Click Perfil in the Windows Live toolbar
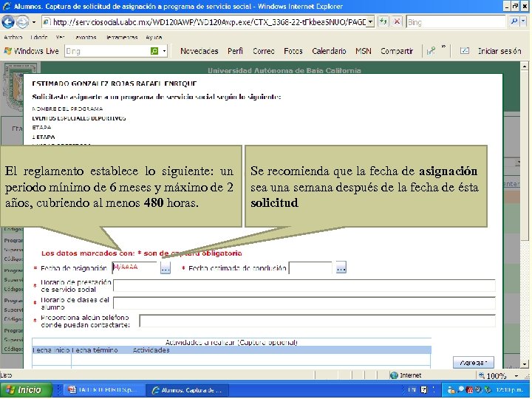Screen dimensions: 532x399 (x=235, y=51)
